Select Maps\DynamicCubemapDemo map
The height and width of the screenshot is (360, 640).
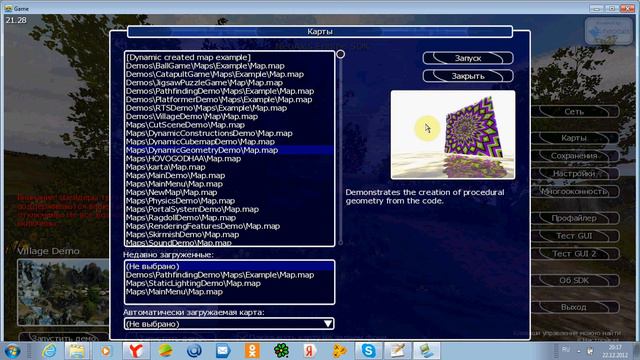(x=229, y=142)
